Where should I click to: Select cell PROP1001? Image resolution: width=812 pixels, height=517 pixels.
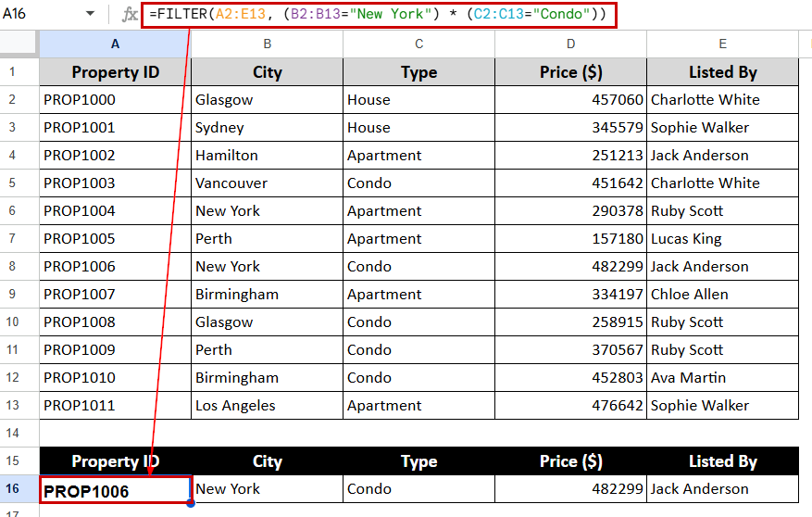pos(115,128)
